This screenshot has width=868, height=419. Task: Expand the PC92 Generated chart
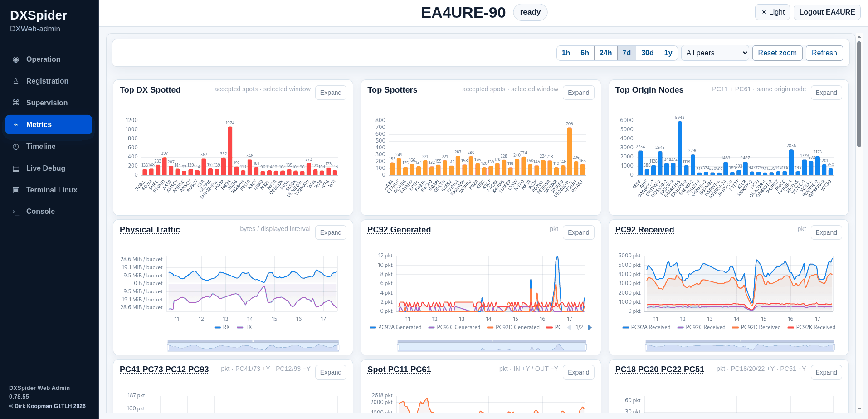[x=578, y=232]
